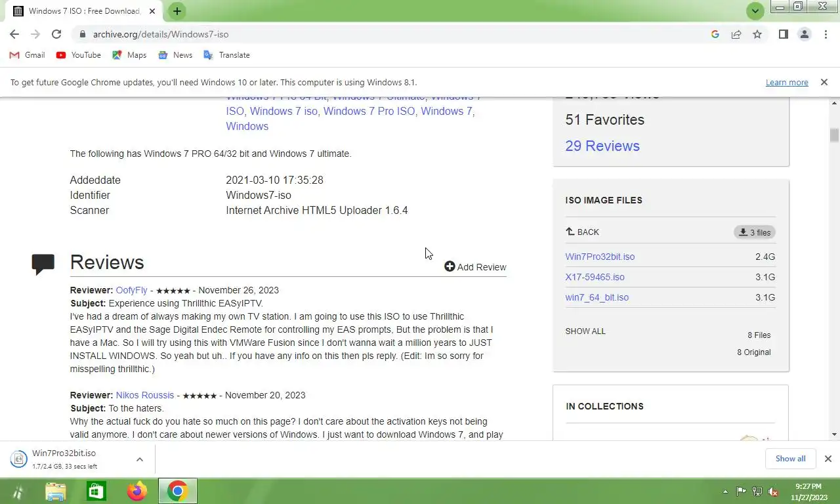The width and height of the screenshot is (840, 504).
Task: Close the Windows 7 ISO tab
Action: pos(152,11)
